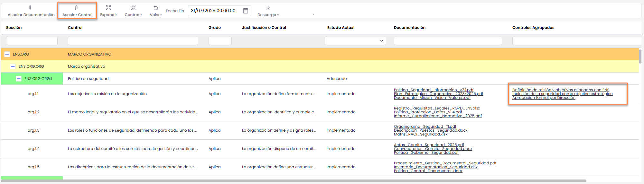Viewport: 644px width, 184px height.
Task: Collapse the ENS.ORG.ORG subsection
Action: 13,66
